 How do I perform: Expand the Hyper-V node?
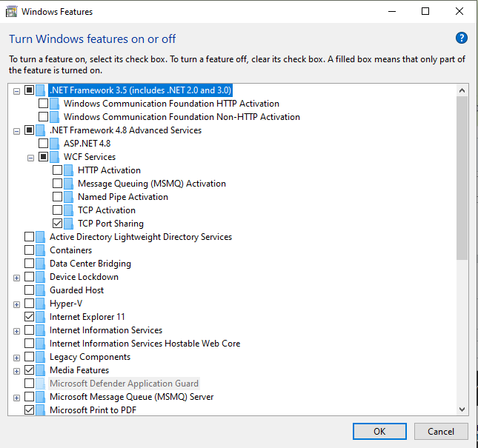17,304
